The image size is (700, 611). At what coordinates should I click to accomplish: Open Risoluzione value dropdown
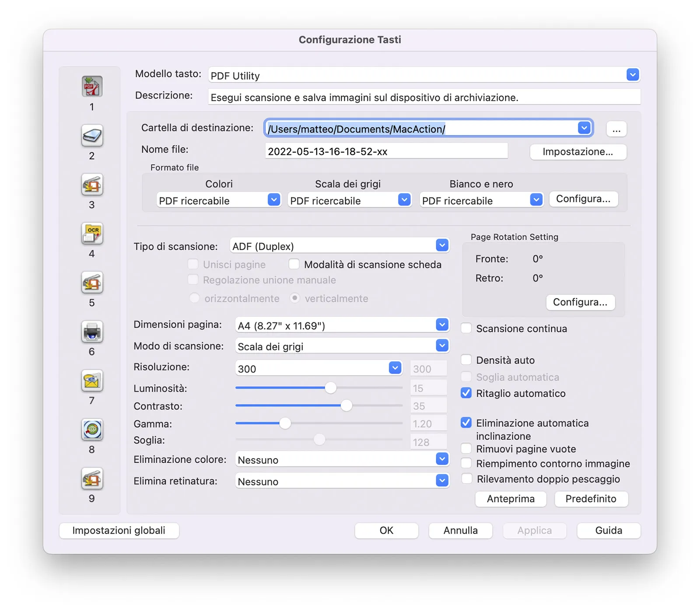click(318, 368)
